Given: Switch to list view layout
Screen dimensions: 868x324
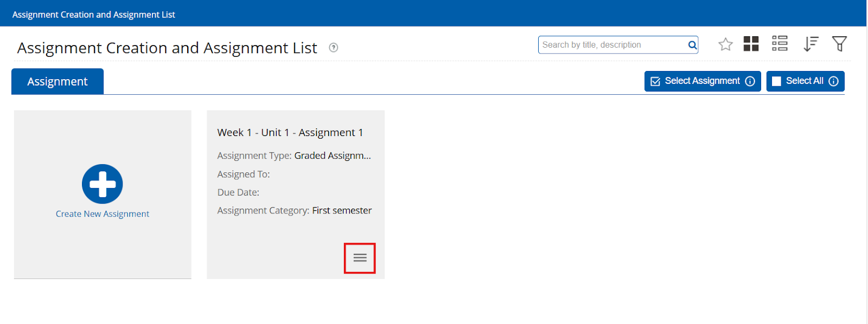Looking at the screenshot, I should click(780, 44).
